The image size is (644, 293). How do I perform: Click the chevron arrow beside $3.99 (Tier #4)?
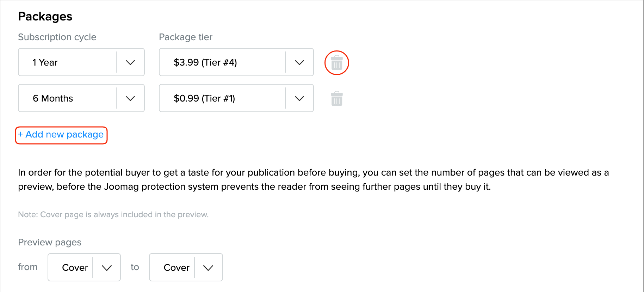click(299, 62)
